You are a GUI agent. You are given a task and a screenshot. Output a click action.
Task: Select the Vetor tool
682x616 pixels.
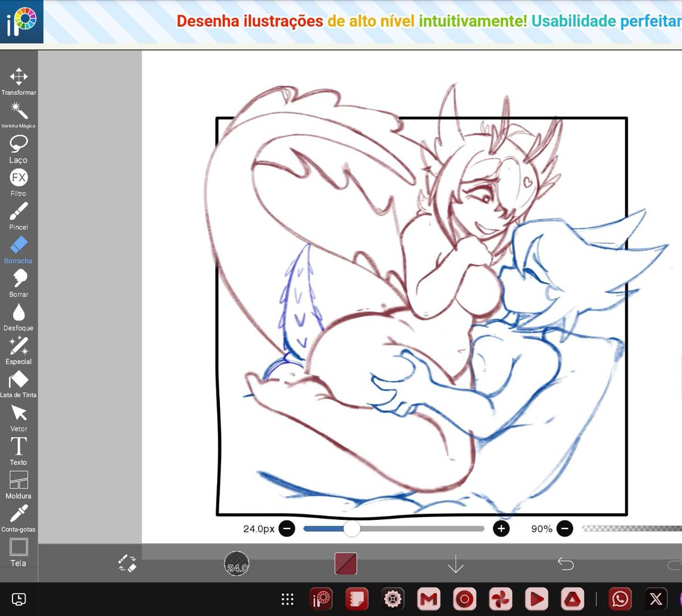[x=19, y=418]
